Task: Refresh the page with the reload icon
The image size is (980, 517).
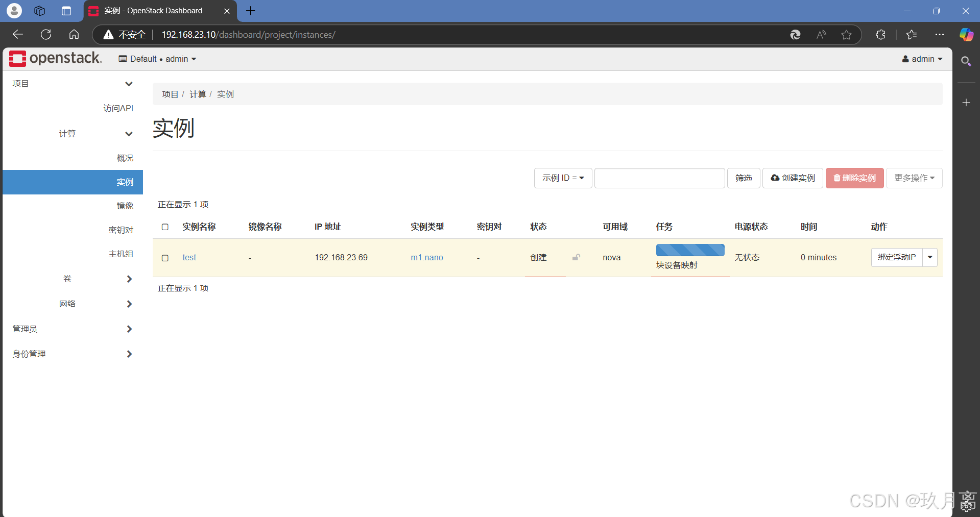Action: (45, 34)
